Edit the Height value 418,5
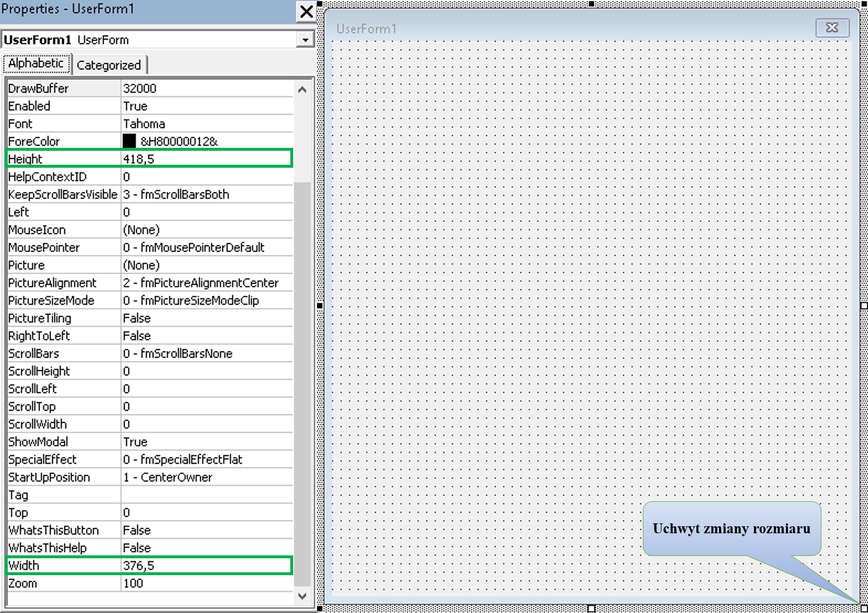 click(x=206, y=159)
